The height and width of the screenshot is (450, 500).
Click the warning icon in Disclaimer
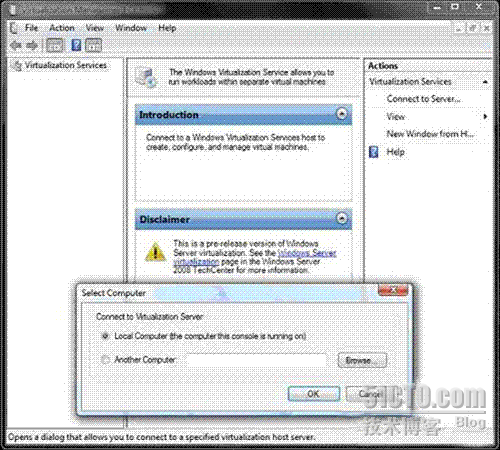coord(155,252)
